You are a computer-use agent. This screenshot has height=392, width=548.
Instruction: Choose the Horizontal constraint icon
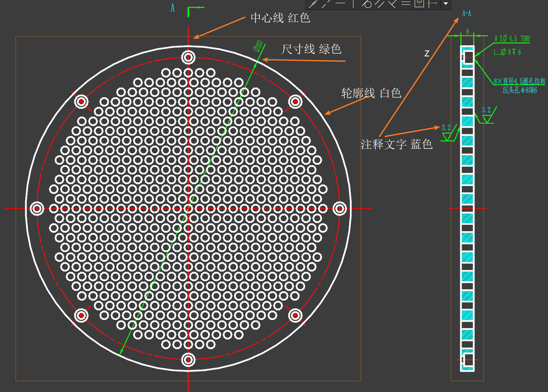pyautogui.click(x=340, y=3)
